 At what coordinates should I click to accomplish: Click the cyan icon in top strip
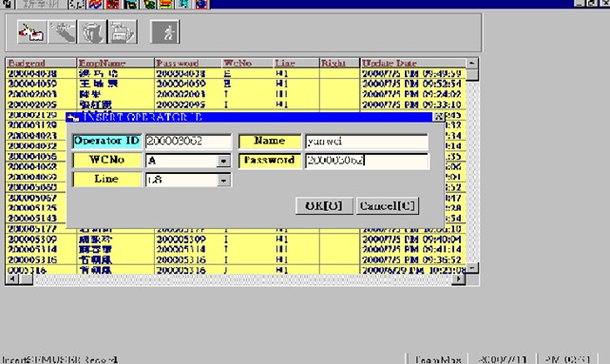[x=183, y=5]
